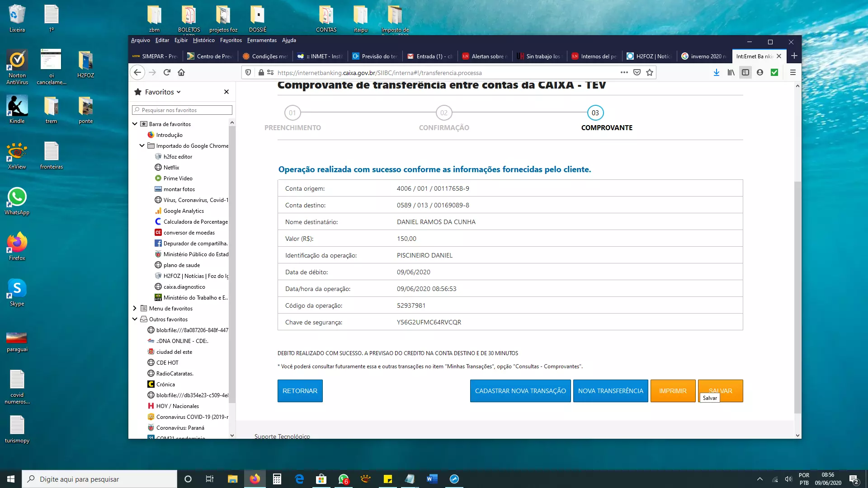Open the Firefox account icon

pos(760,72)
